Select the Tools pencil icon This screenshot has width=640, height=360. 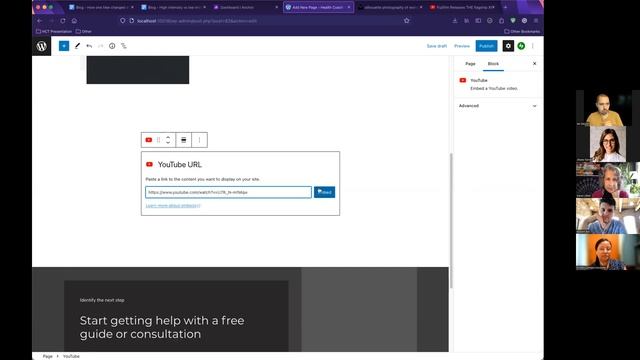tap(77, 46)
